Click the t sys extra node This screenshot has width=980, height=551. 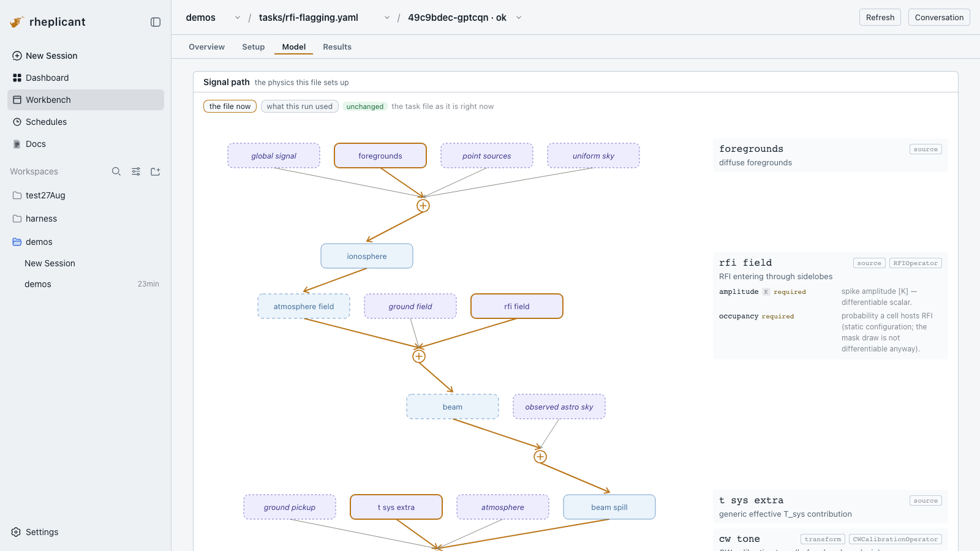click(x=396, y=507)
